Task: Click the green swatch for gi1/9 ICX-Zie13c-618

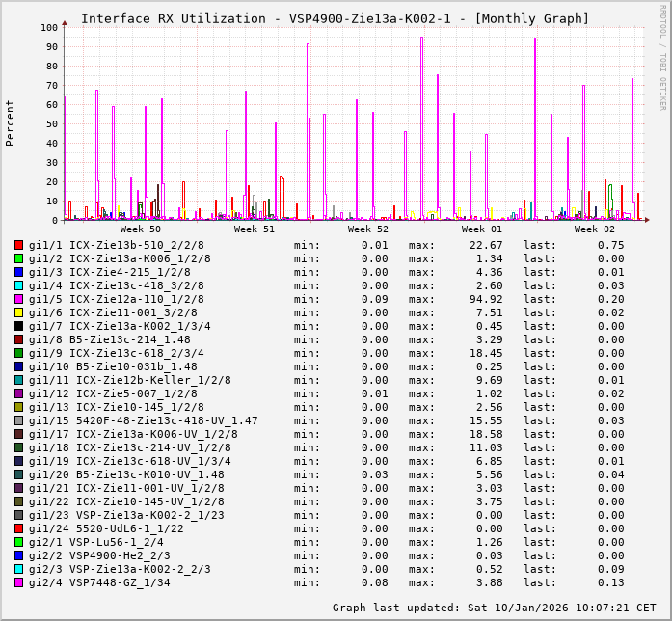Action: point(18,353)
